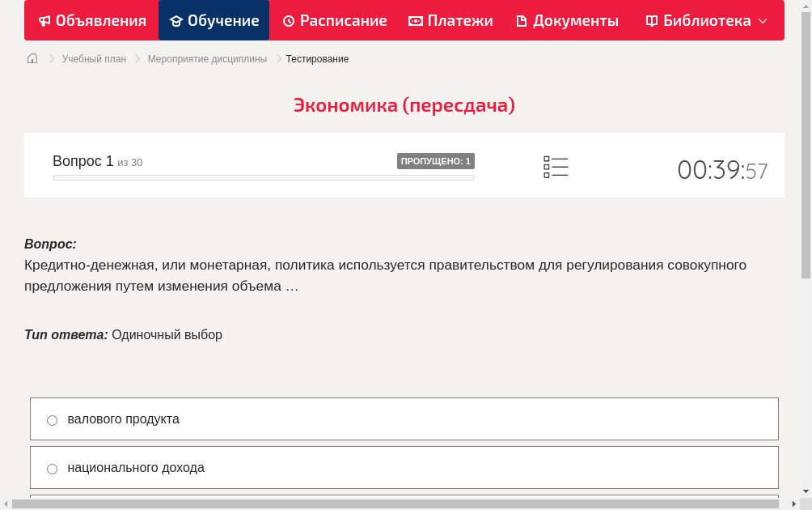Click the question progress bar under Вопрос 1
The image size is (812, 510).
click(263, 177)
